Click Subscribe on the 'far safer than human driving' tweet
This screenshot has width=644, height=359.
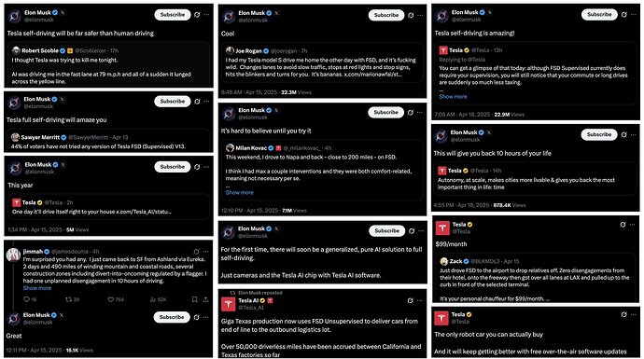(173, 15)
